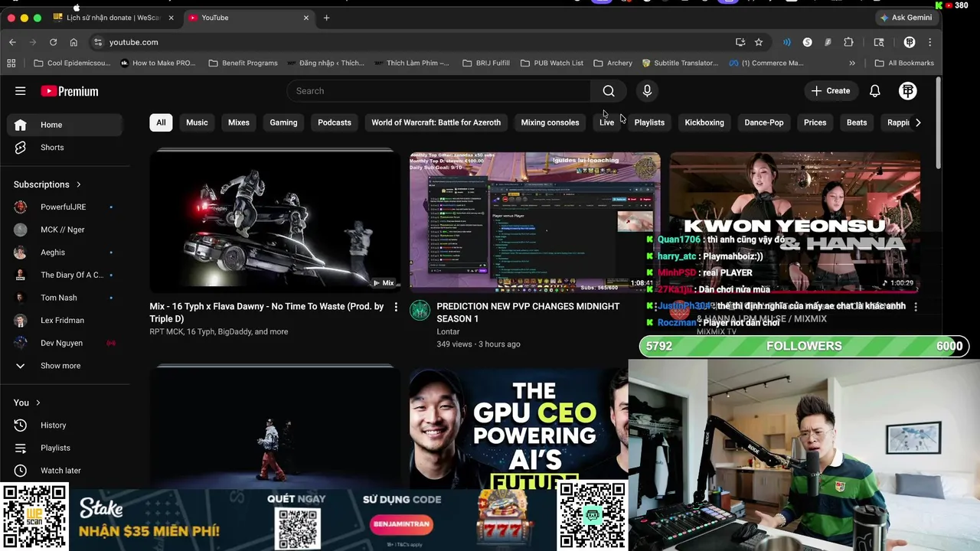Click the browser home button
This screenshot has height=551, width=980.
point(73,42)
